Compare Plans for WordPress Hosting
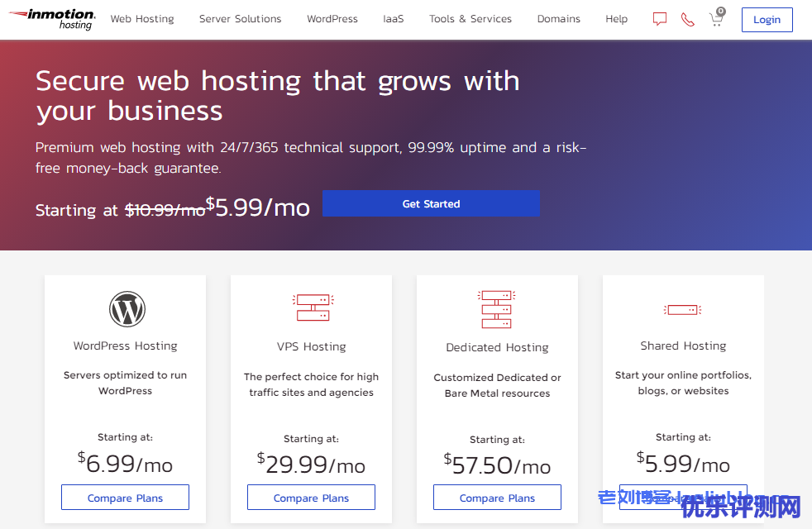The height and width of the screenshot is (529, 812). 125,498
